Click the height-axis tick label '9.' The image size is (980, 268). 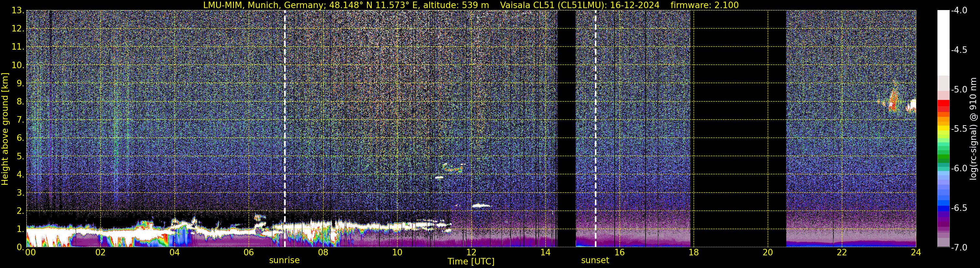[20, 83]
